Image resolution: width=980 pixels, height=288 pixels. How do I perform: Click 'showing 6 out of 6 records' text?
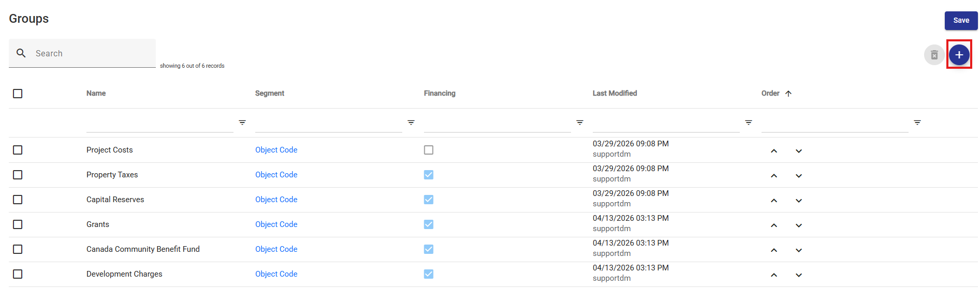pos(192,66)
